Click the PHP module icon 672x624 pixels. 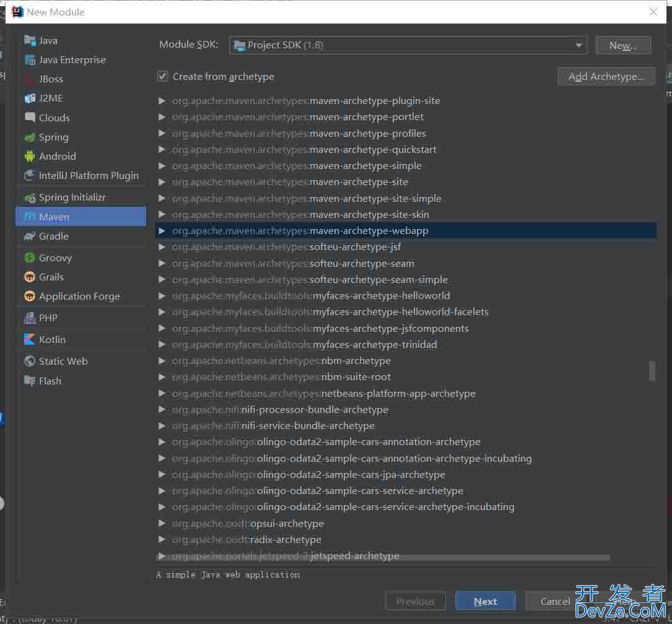[x=30, y=318]
